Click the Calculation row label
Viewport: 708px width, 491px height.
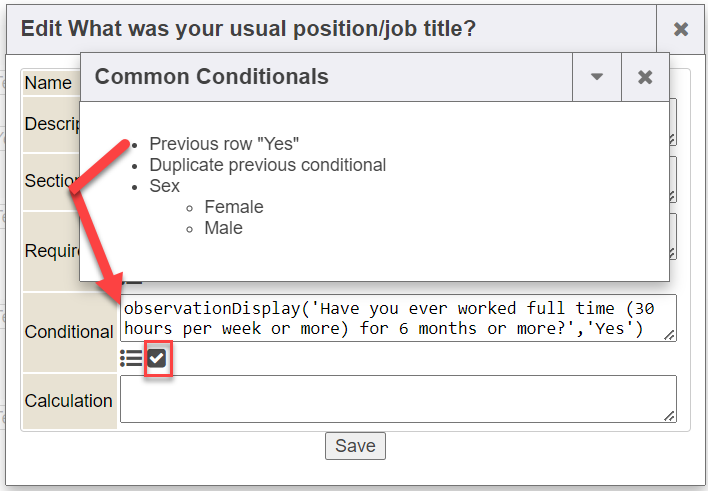point(68,401)
